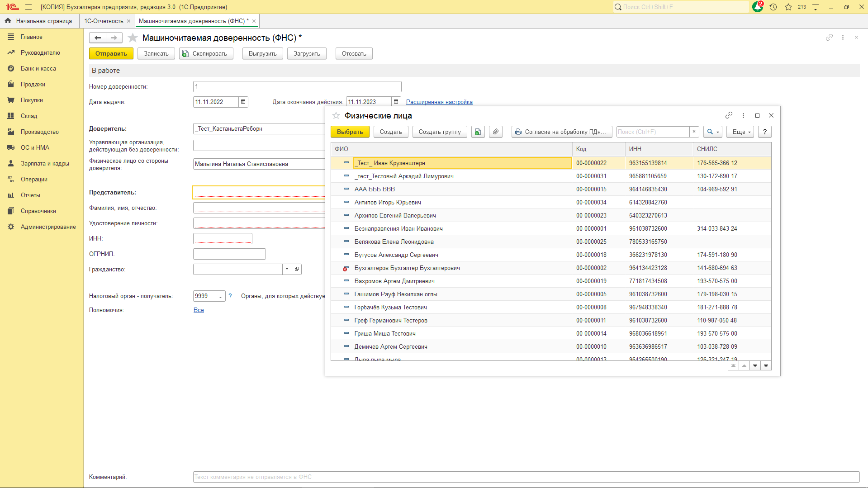Open Согласие на обработку ПДн
The width and height of the screenshot is (868, 488).
pyautogui.click(x=562, y=132)
